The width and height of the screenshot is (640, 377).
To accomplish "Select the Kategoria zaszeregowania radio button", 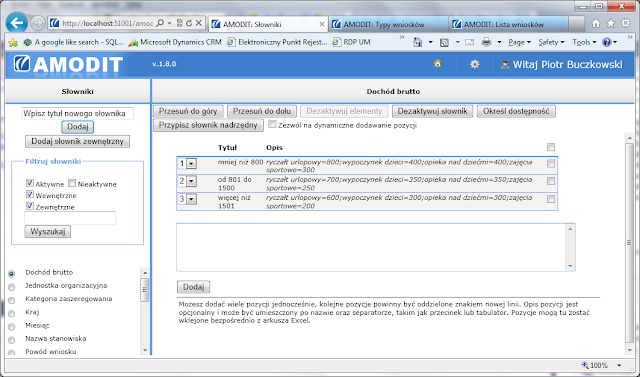I will coord(11,300).
